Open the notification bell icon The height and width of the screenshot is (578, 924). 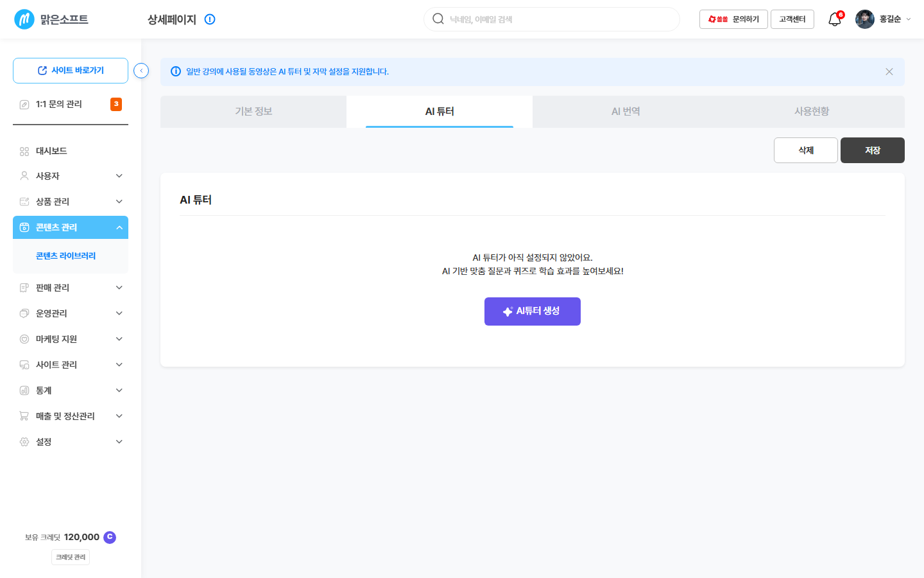[834, 19]
